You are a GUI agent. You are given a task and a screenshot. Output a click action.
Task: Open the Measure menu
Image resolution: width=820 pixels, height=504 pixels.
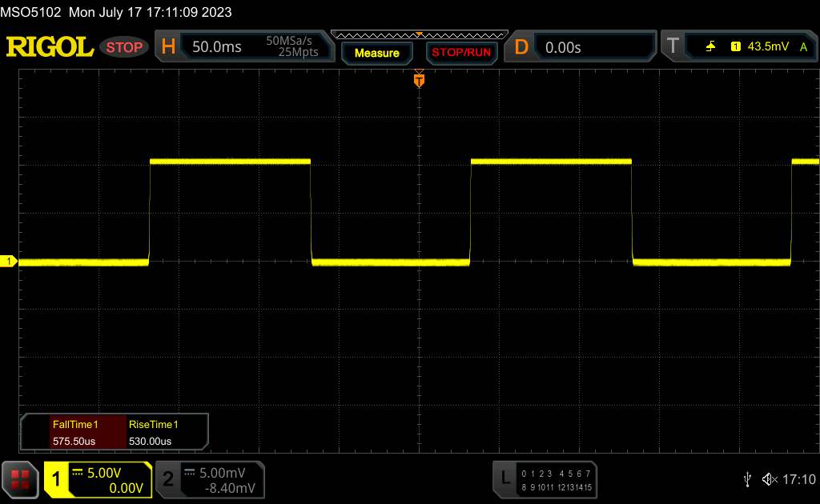pyautogui.click(x=376, y=53)
